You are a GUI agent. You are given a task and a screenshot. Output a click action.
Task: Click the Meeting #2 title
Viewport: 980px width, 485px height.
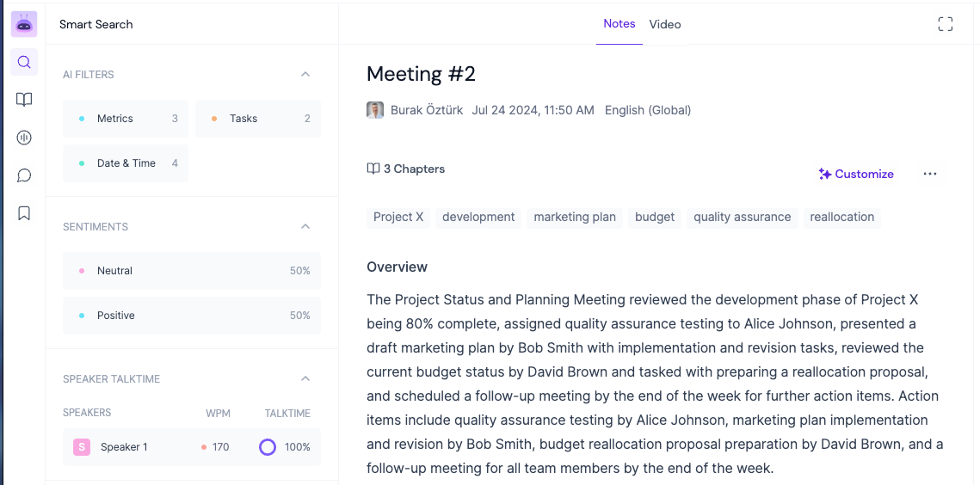[422, 74]
